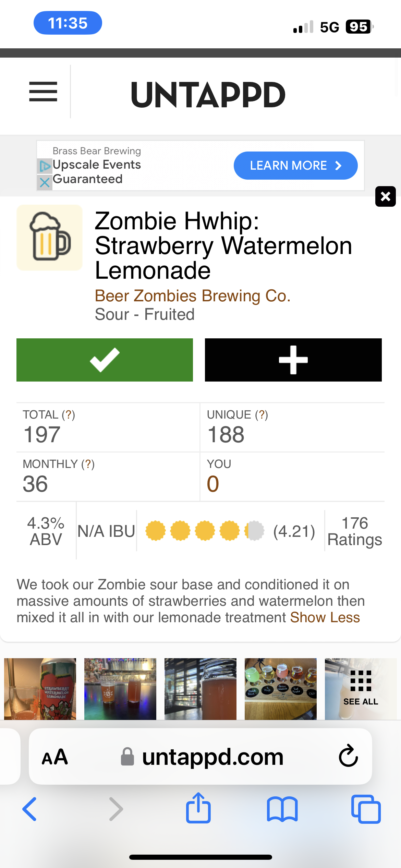Expand the photo gallery via SEE ALL
401x868 pixels.
coord(361,688)
